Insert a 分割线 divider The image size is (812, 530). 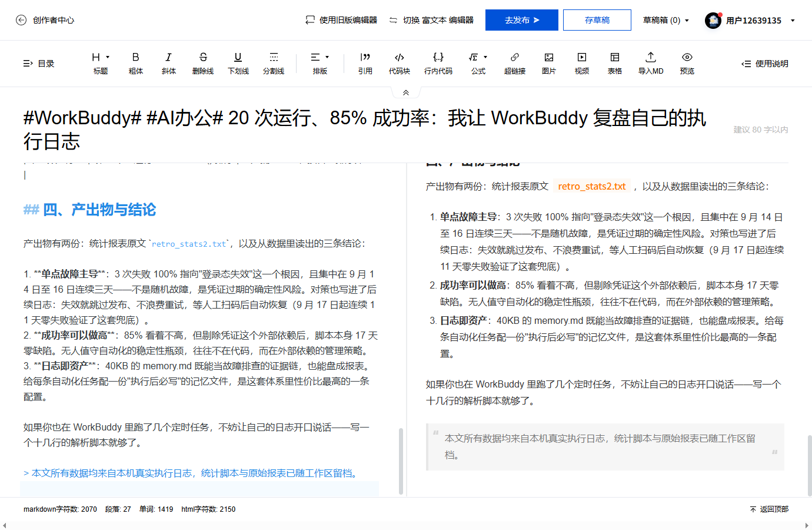[x=274, y=64]
